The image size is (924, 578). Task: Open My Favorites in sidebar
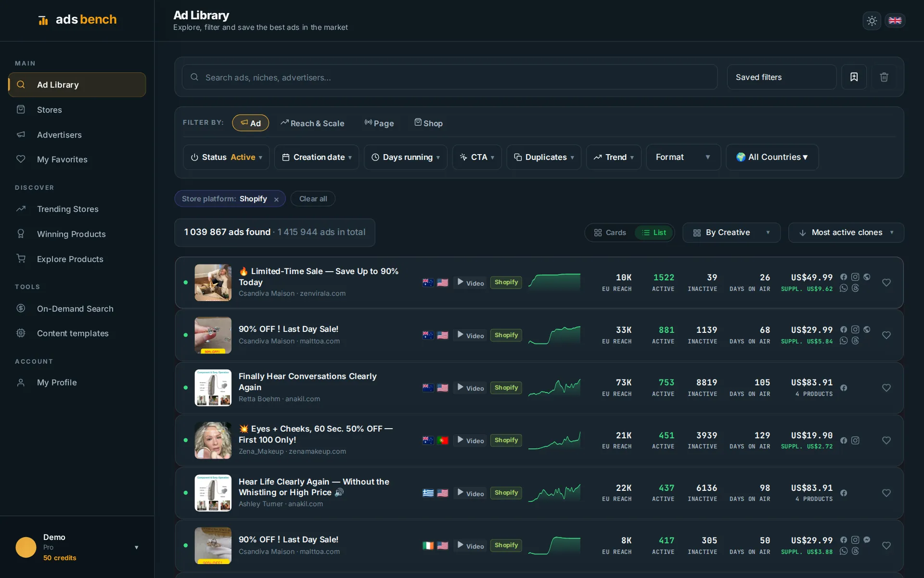coord(77,159)
